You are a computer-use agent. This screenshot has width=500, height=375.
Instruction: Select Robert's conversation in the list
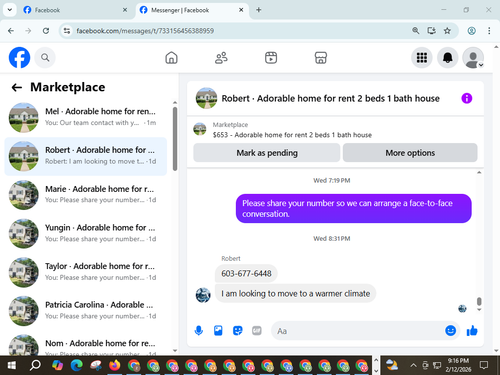(86, 156)
